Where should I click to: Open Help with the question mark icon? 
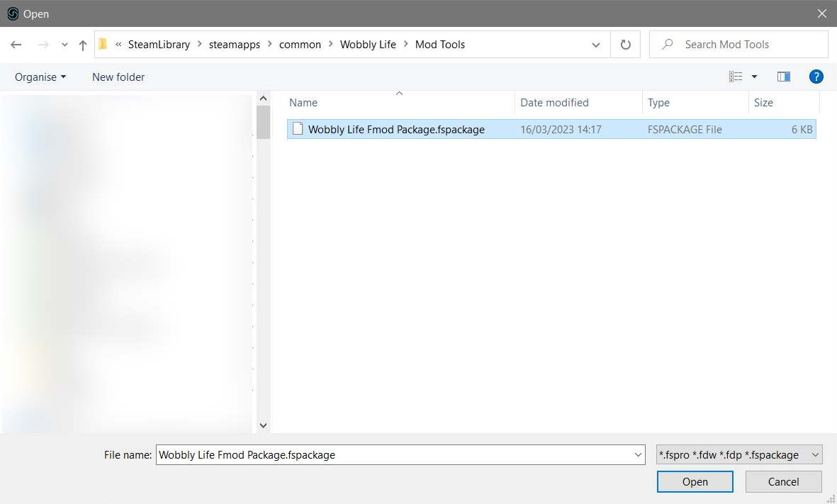click(816, 77)
